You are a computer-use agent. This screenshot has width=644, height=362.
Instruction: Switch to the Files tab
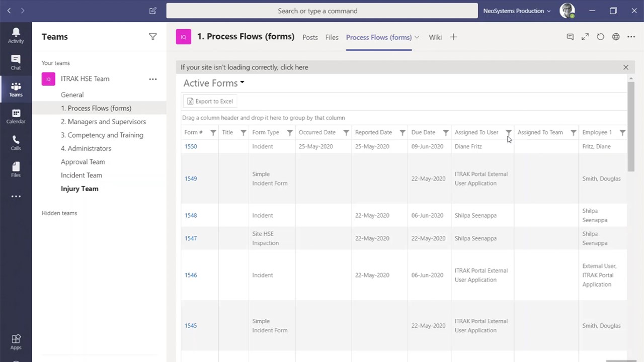[x=332, y=37]
